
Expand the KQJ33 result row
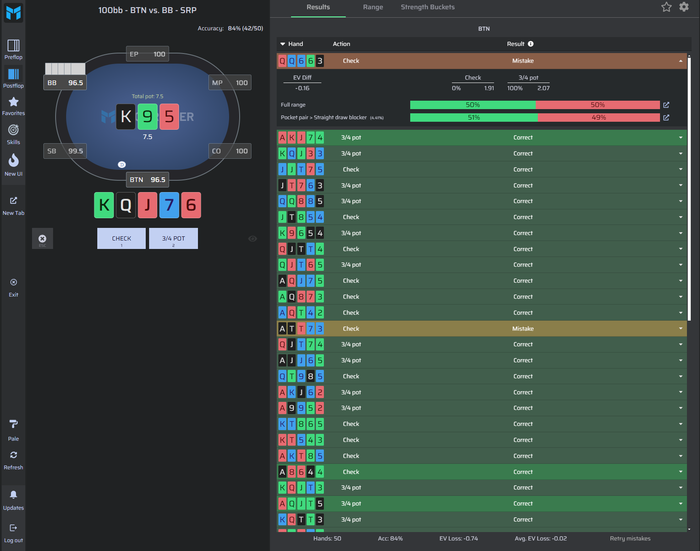[x=680, y=154]
